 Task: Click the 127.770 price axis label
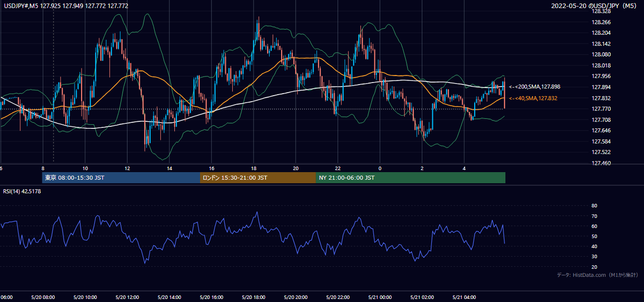(602, 109)
